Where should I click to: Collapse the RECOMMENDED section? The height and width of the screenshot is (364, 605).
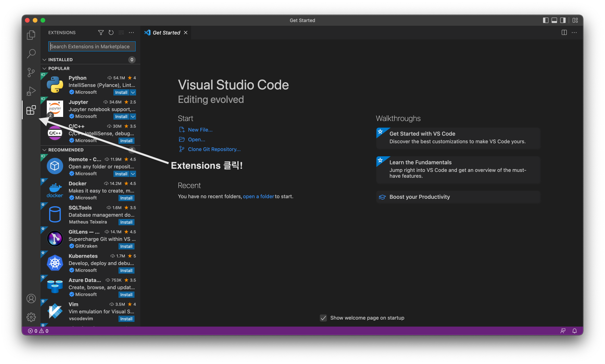44,150
